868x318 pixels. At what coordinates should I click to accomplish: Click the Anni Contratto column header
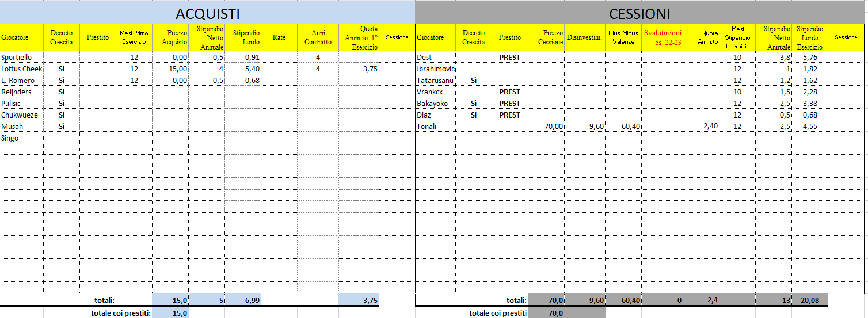pyautogui.click(x=318, y=37)
